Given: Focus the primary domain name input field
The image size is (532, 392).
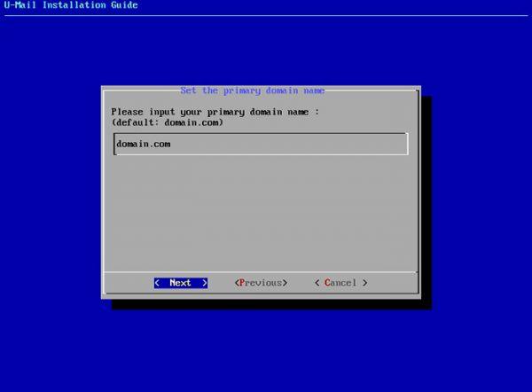Looking at the screenshot, I should (261, 145).
